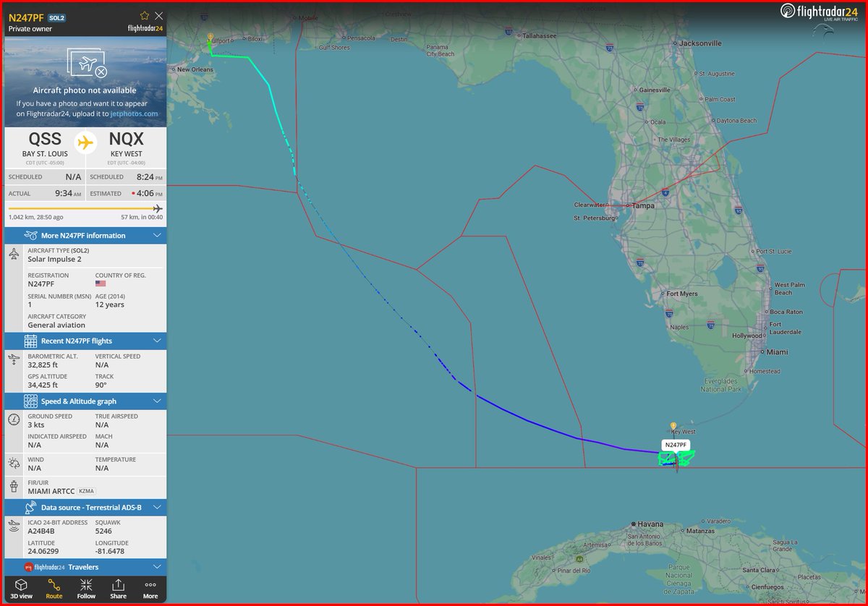Expand Speed & Altitude graph section
The width and height of the screenshot is (868, 606).
pyautogui.click(x=85, y=401)
